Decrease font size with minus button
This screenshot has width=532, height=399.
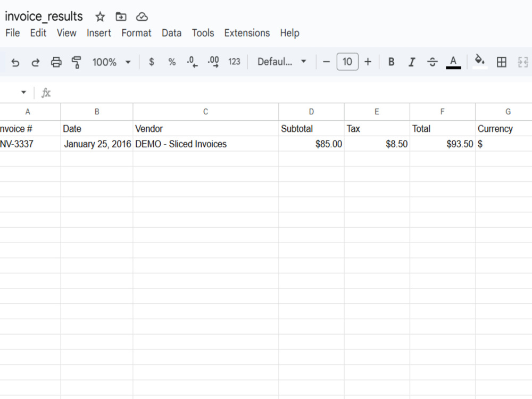[x=327, y=62]
